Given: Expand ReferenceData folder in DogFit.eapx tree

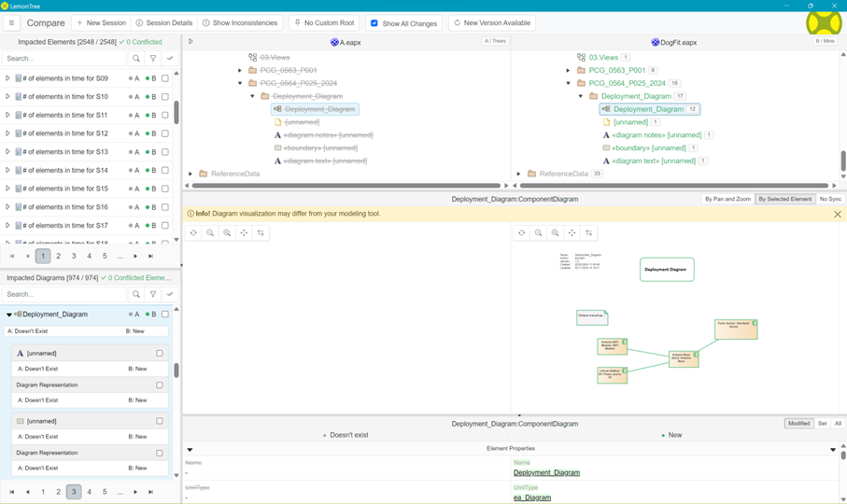Looking at the screenshot, I should (x=518, y=174).
